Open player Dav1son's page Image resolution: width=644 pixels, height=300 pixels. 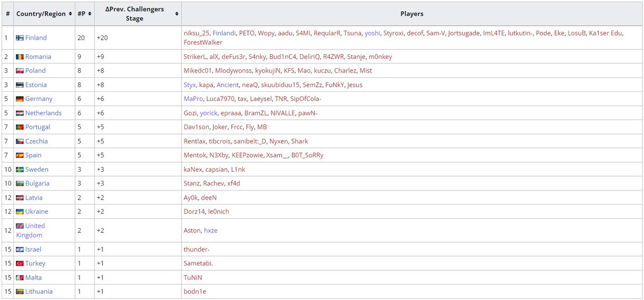click(196, 127)
